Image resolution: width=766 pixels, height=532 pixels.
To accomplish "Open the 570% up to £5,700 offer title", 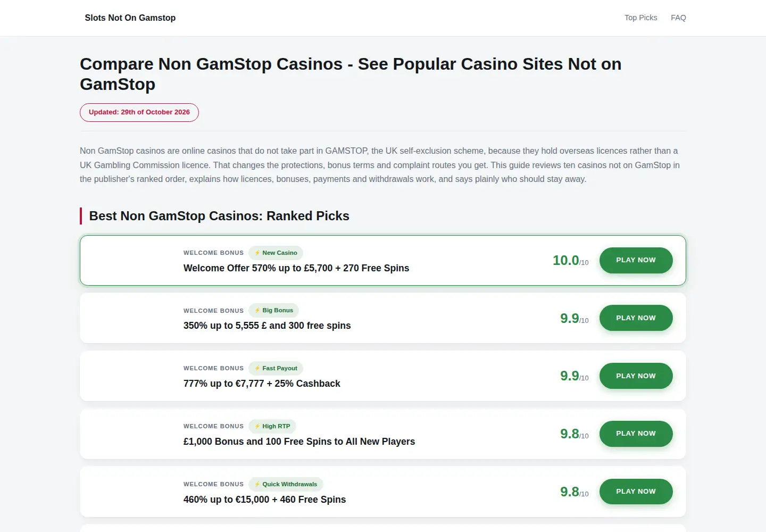I will coord(296,268).
